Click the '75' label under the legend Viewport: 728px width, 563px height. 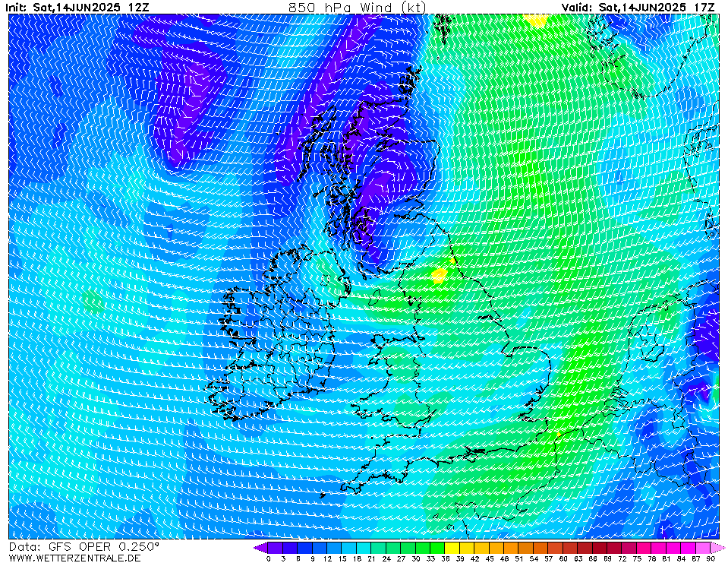pos(637,558)
